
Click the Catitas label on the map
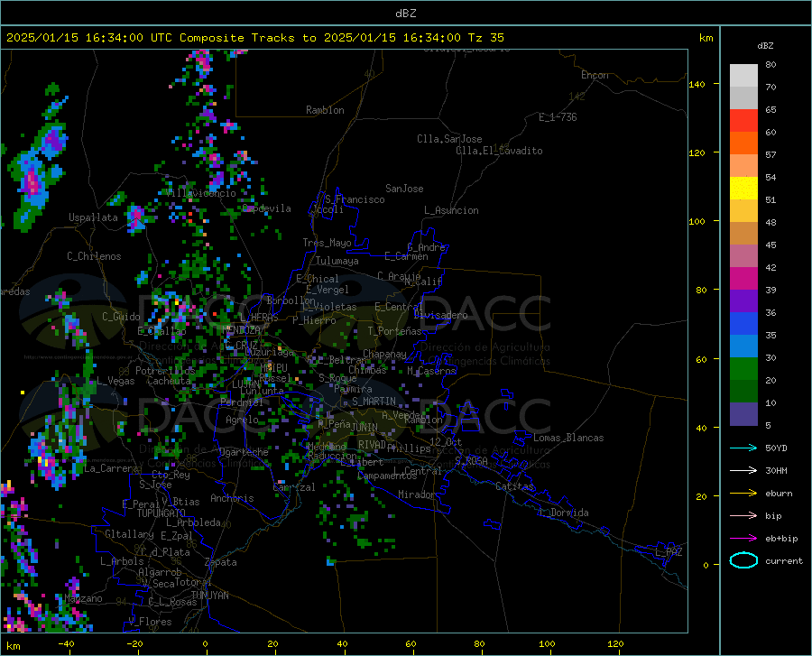(x=514, y=486)
